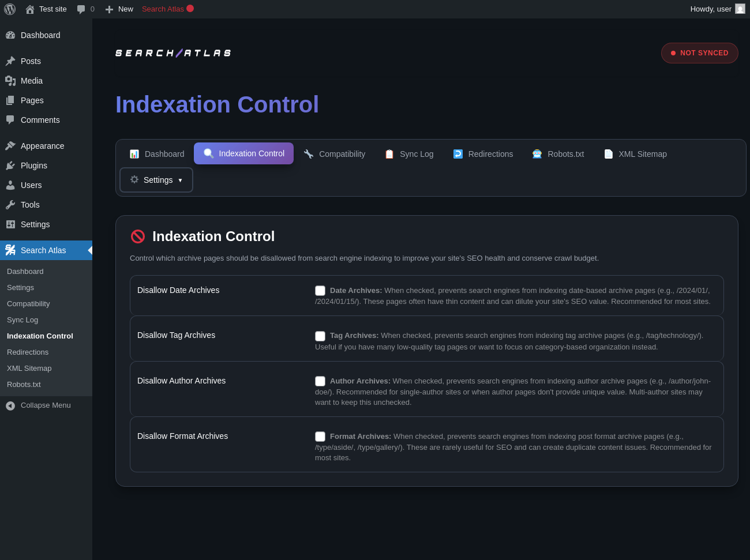
Task: Click the Tools wrench icon in sidebar
Action: click(x=10, y=205)
